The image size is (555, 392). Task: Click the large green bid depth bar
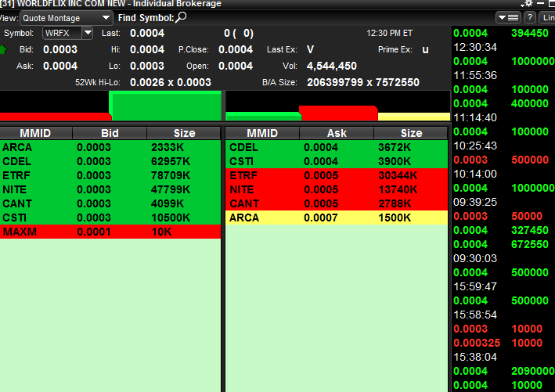(x=165, y=106)
